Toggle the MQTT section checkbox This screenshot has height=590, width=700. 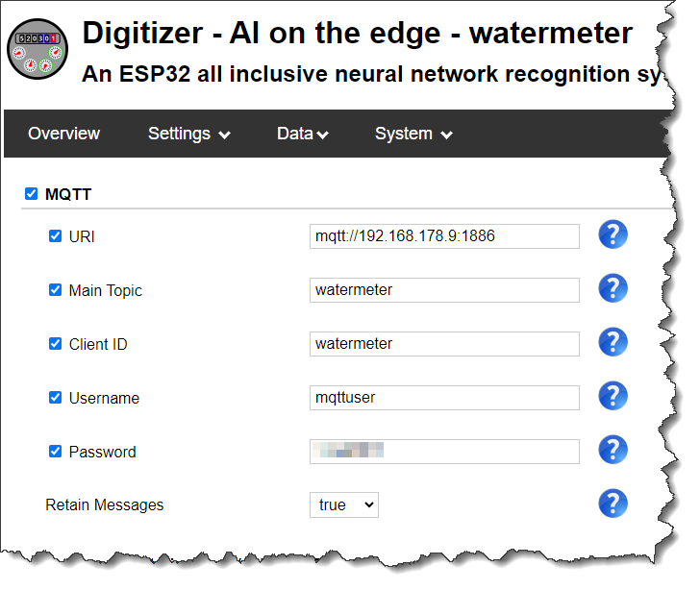(x=31, y=194)
